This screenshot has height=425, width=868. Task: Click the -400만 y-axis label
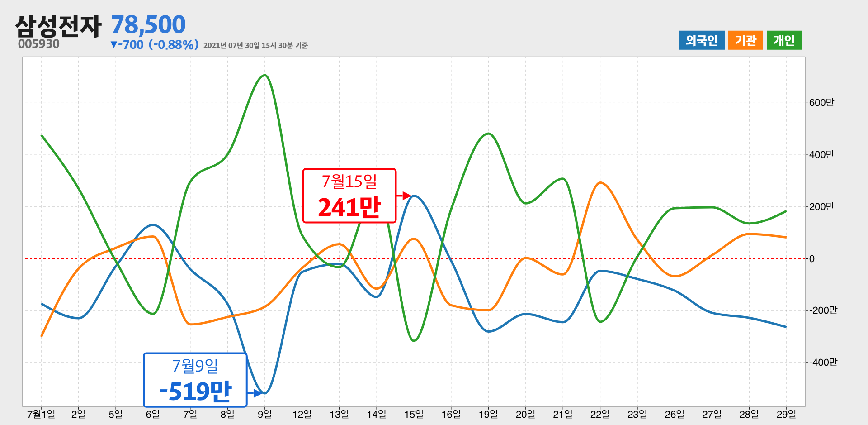822,363
